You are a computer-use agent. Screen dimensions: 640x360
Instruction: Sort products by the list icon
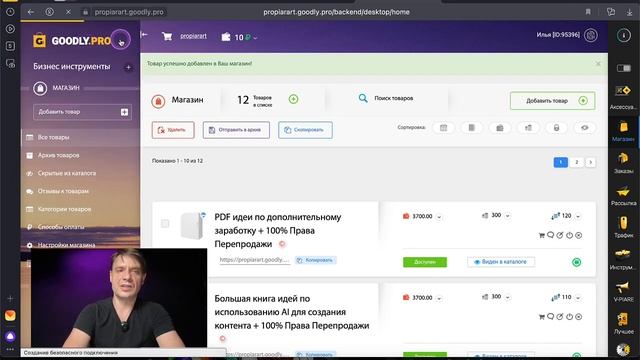471,128
